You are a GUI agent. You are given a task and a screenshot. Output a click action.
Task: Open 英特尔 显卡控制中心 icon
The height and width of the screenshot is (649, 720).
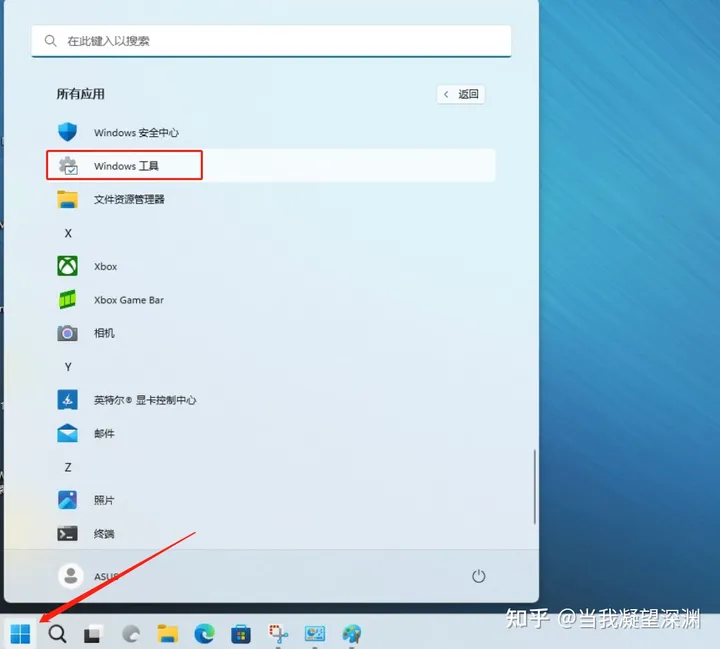coord(68,400)
